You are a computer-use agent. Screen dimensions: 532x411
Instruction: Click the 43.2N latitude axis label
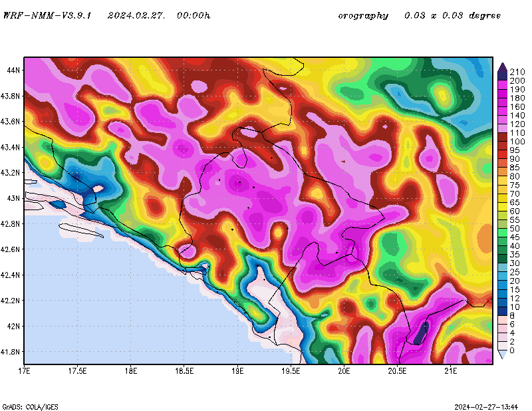point(11,173)
